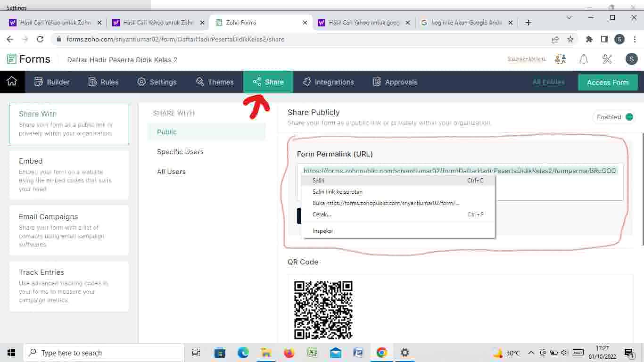Open Firefox from the taskbar

(x=289, y=353)
